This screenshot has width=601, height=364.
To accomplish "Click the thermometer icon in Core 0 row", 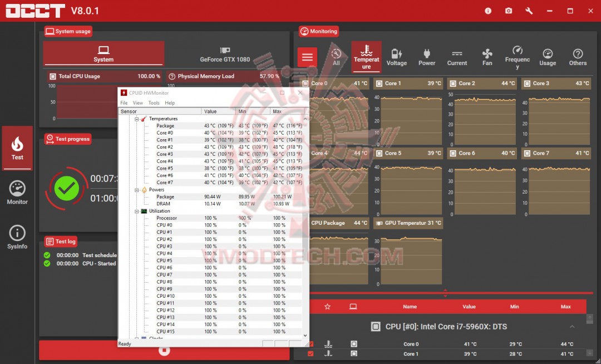I will [x=328, y=344].
